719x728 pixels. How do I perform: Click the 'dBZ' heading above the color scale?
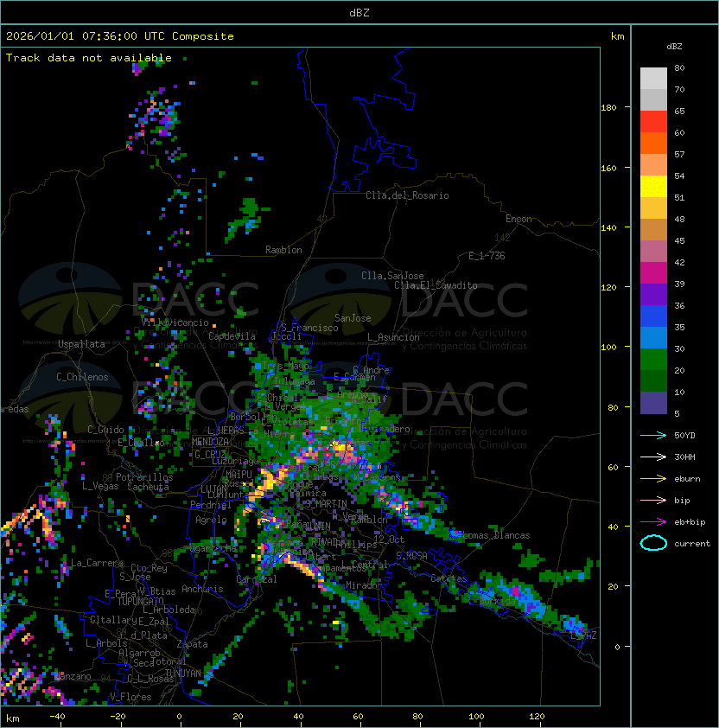pyautogui.click(x=674, y=47)
